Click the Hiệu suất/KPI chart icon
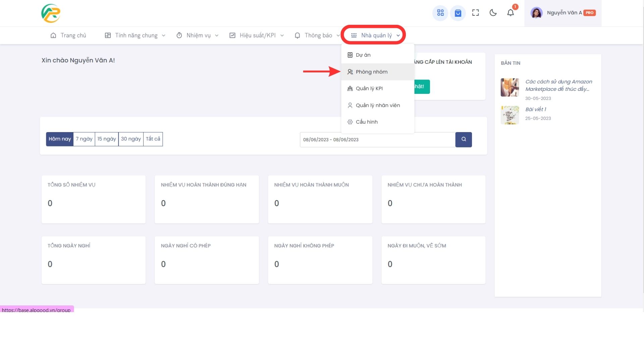 coord(232,35)
